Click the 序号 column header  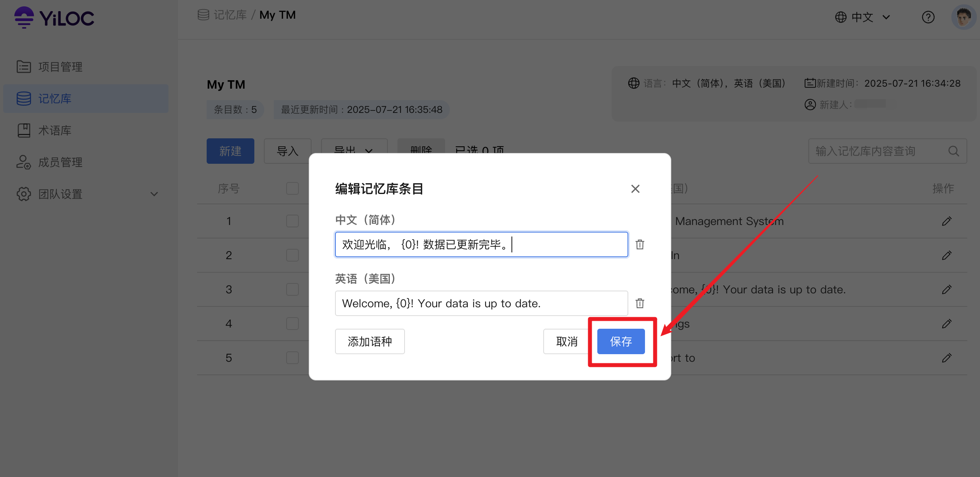[x=229, y=188]
